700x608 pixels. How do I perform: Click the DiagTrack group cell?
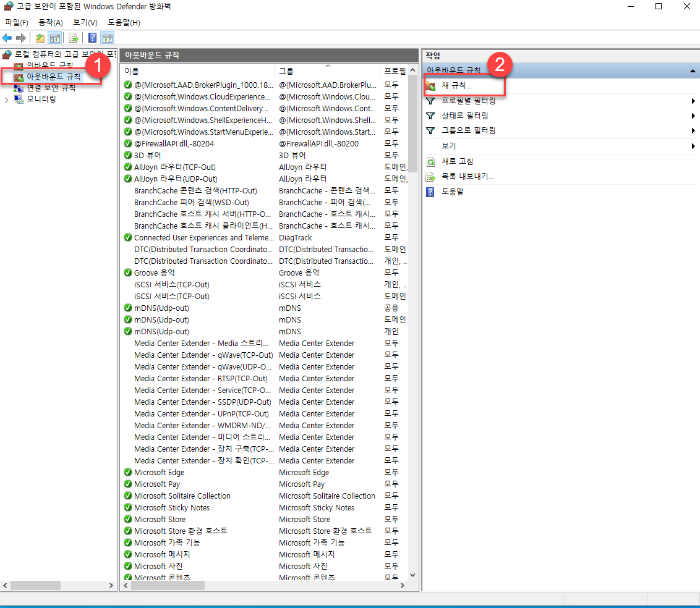[x=296, y=238]
